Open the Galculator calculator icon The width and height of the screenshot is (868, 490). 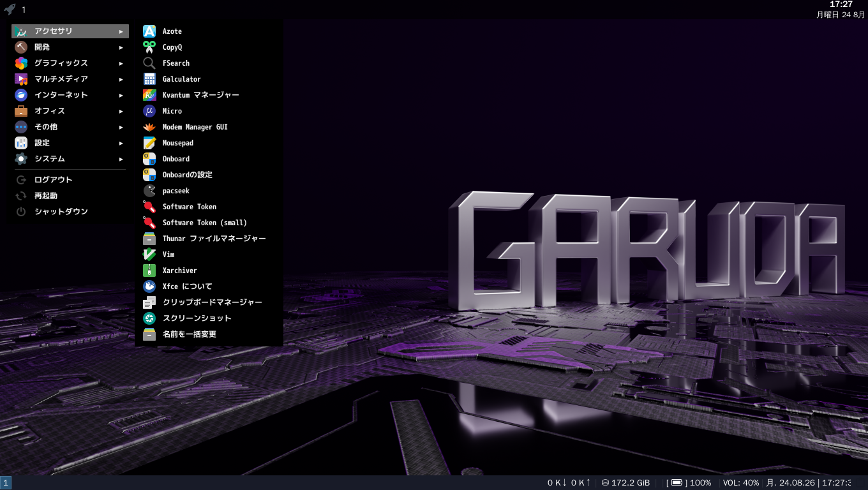(x=149, y=79)
